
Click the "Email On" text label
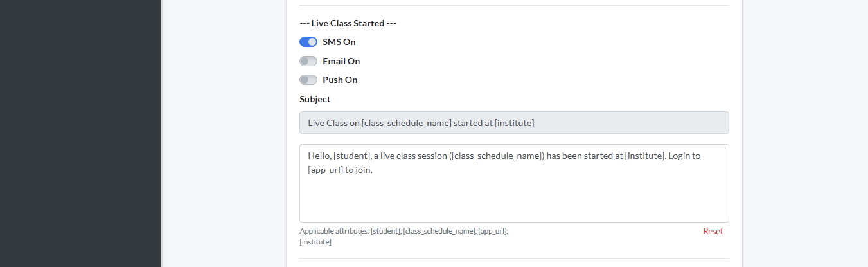341,61
